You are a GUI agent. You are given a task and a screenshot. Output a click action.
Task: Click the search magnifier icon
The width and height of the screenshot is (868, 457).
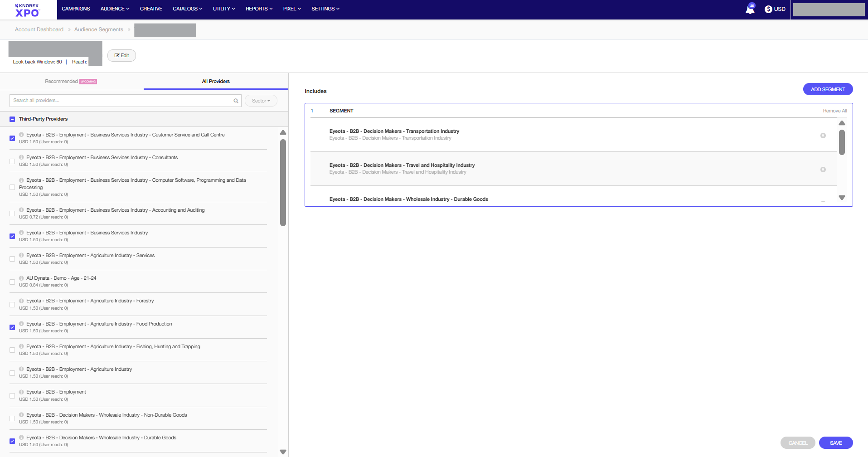point(236,101)
